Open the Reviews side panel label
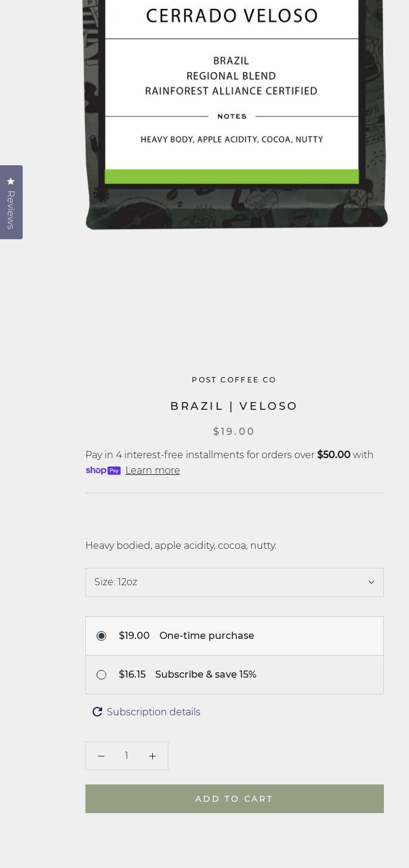This screenshot has height=868, width=409. point(11,210)
